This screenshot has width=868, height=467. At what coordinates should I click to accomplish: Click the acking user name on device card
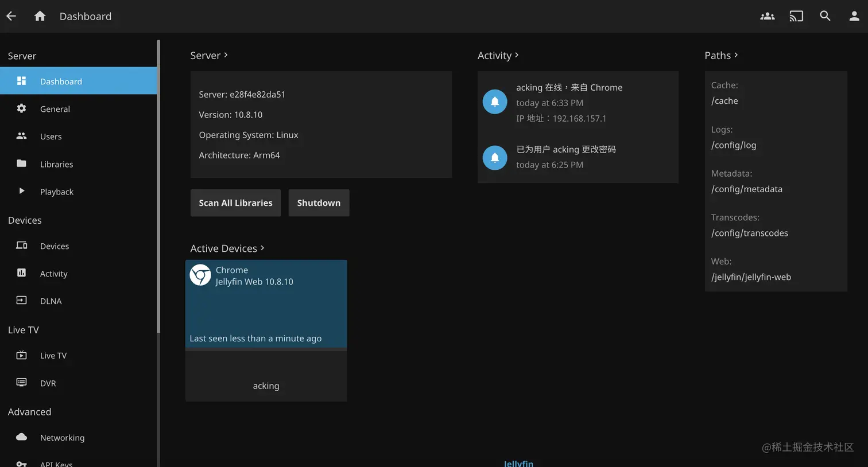[266, 386]
